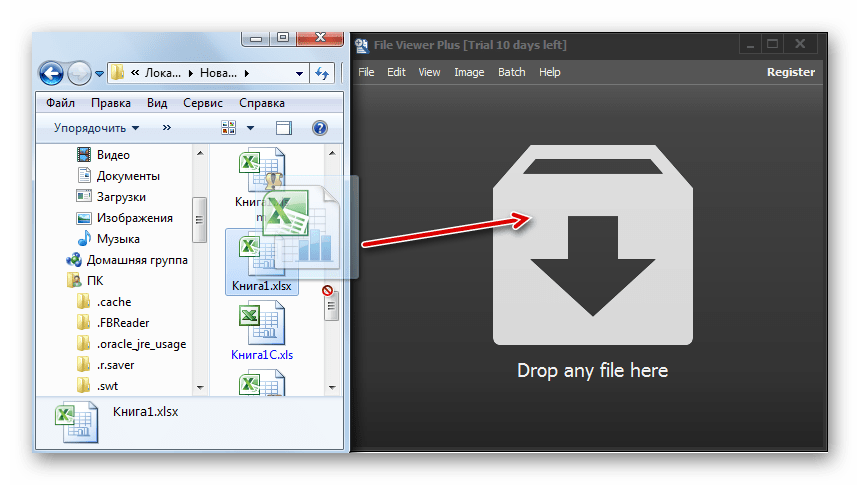Click the change view icon in toolbar
The width and height of the screenshot is (860, 485).
[229, 128]
